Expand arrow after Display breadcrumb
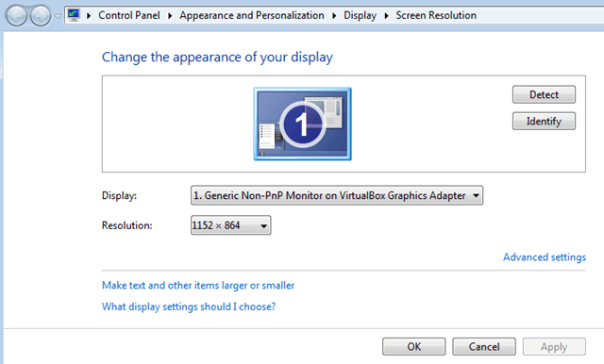This screenshot has height=364, width=604. [x=386, y=16]
